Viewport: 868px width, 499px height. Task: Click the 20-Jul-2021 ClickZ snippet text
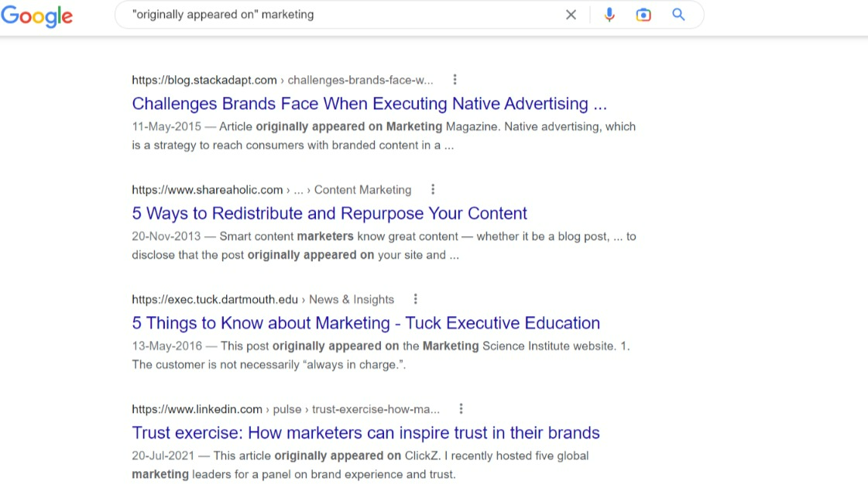(x=360, y=465)
